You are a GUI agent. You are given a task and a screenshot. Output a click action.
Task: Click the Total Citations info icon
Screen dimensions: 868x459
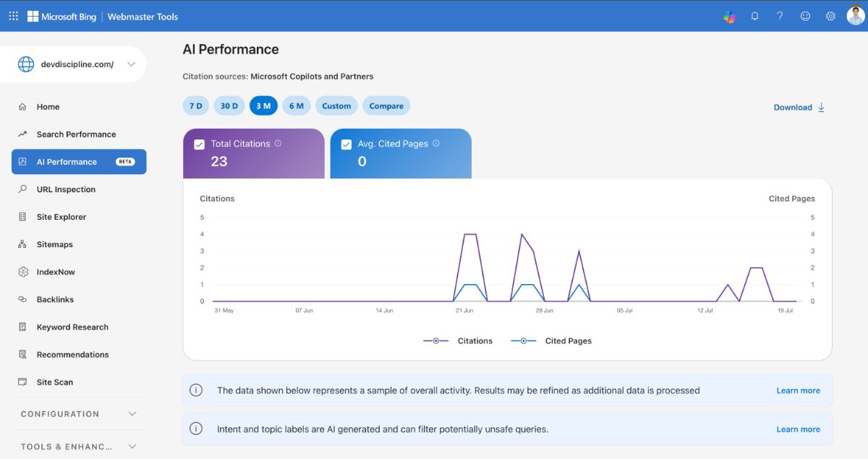coord(278,143)
